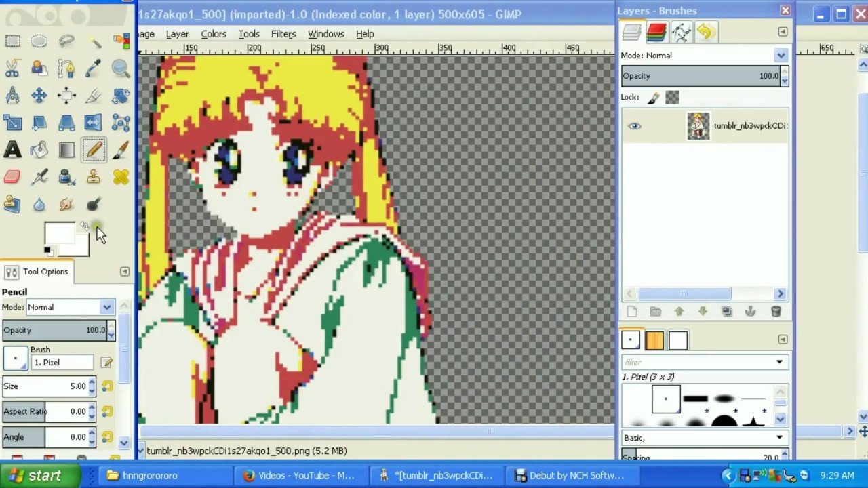Select the Move tool

[x=39, y=96]
